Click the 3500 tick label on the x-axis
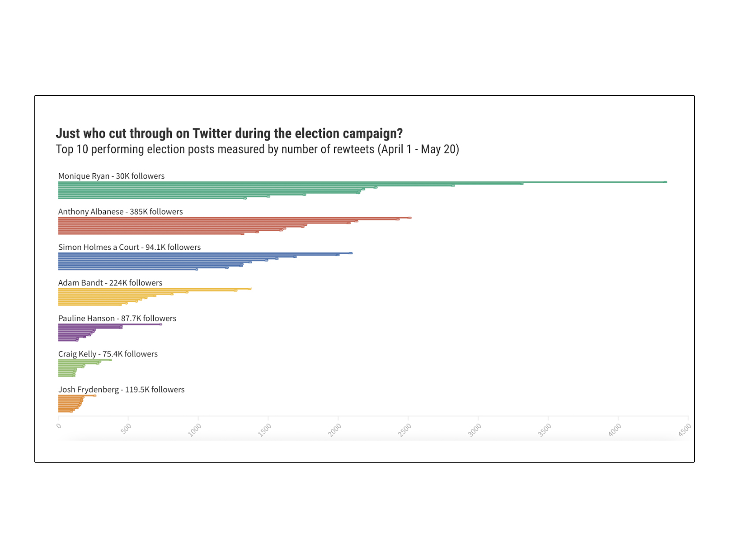 (x=545, y=430)
